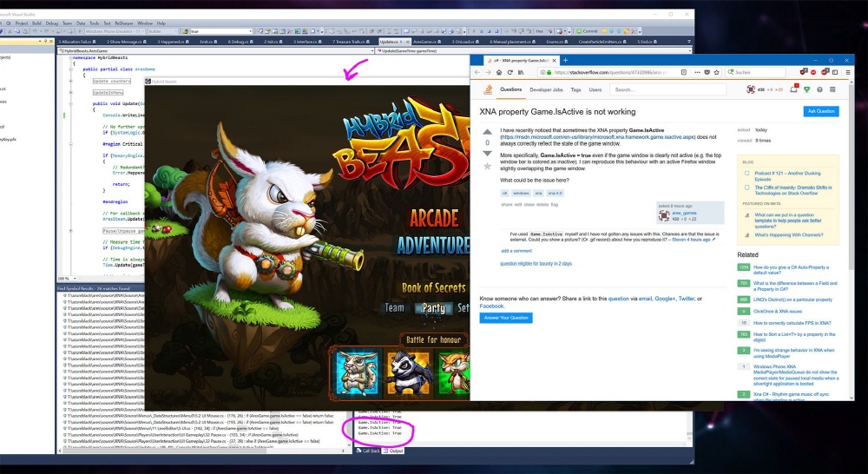This screenshot has width=868, height=474.
Task: Expand the 'Pause/Unpause game' collapsed region
Action: 70,230
